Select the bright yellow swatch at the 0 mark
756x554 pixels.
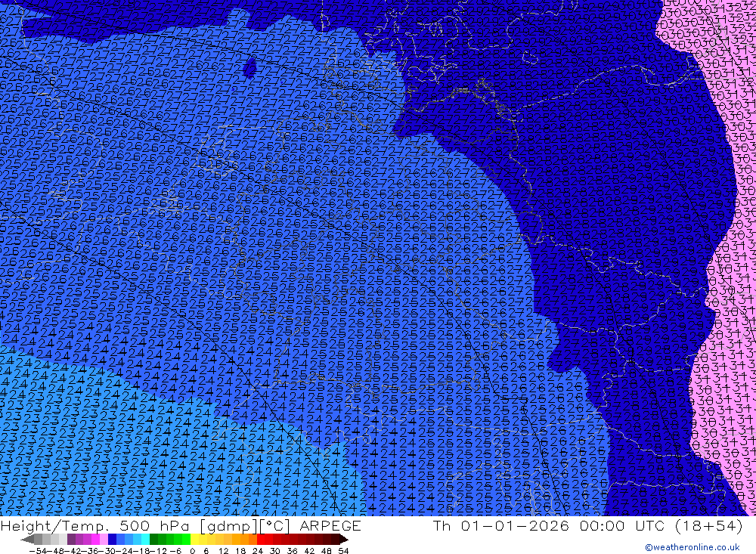(195, 540)
